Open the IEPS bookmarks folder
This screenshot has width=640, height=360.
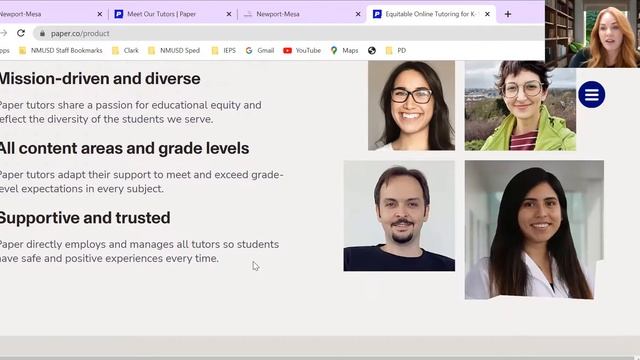(x=224, y=51)
